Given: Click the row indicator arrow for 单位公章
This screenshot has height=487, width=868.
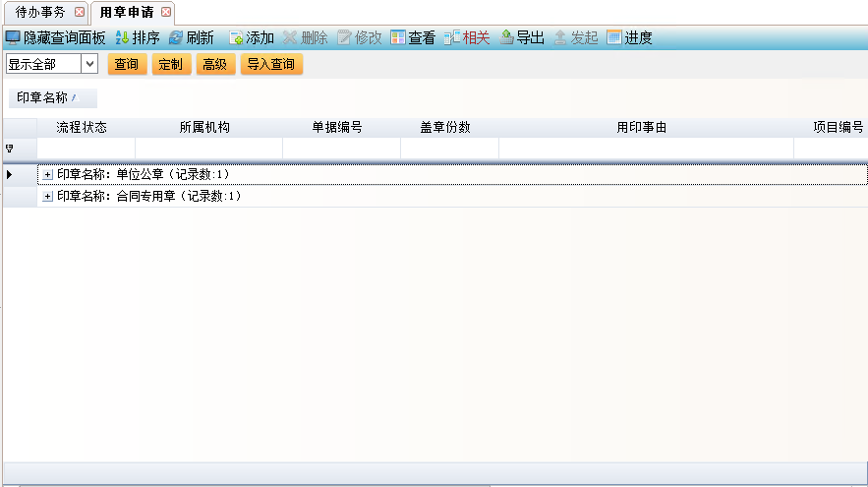Looking at the screenshot, I should pos(10,174).
